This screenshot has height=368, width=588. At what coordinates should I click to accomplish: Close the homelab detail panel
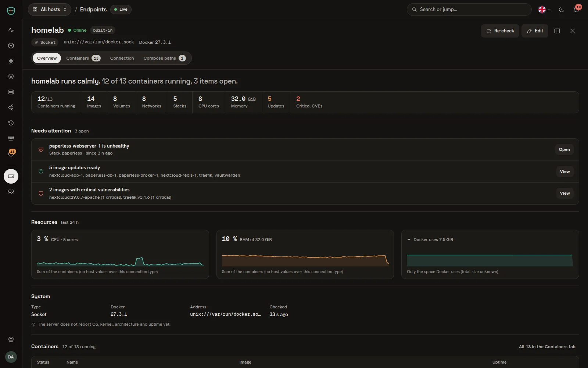[x=573, y=31]
